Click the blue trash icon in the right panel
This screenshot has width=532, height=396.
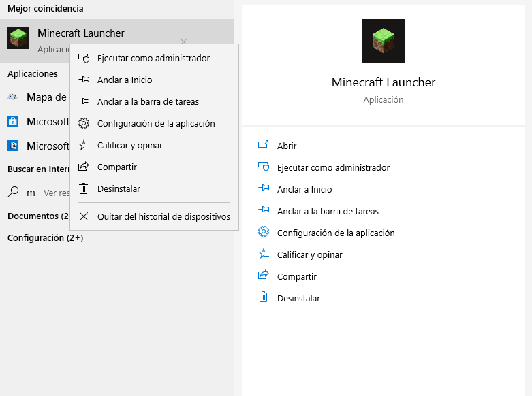264,297
